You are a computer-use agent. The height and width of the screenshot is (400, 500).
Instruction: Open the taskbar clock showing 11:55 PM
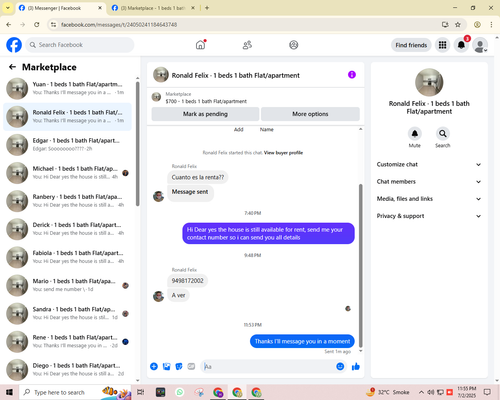click(467, 392)
